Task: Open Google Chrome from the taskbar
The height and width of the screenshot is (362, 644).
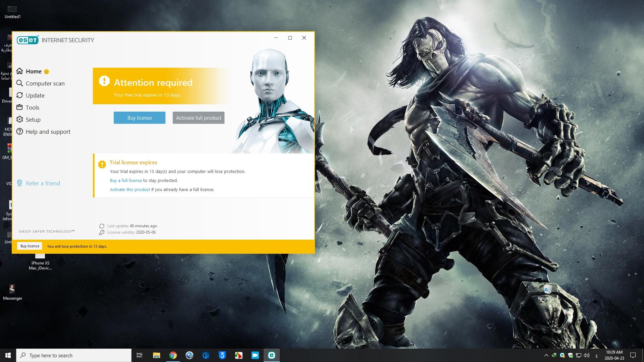Action: tap(173, 355)
